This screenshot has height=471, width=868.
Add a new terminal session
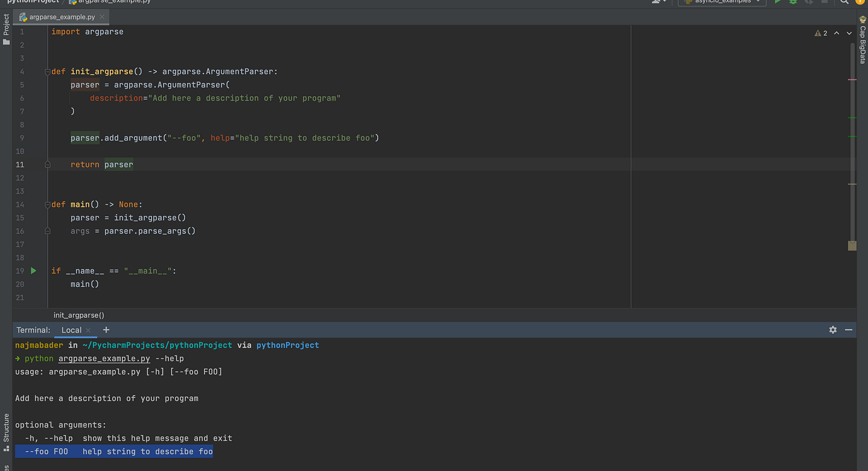[106, 330]
